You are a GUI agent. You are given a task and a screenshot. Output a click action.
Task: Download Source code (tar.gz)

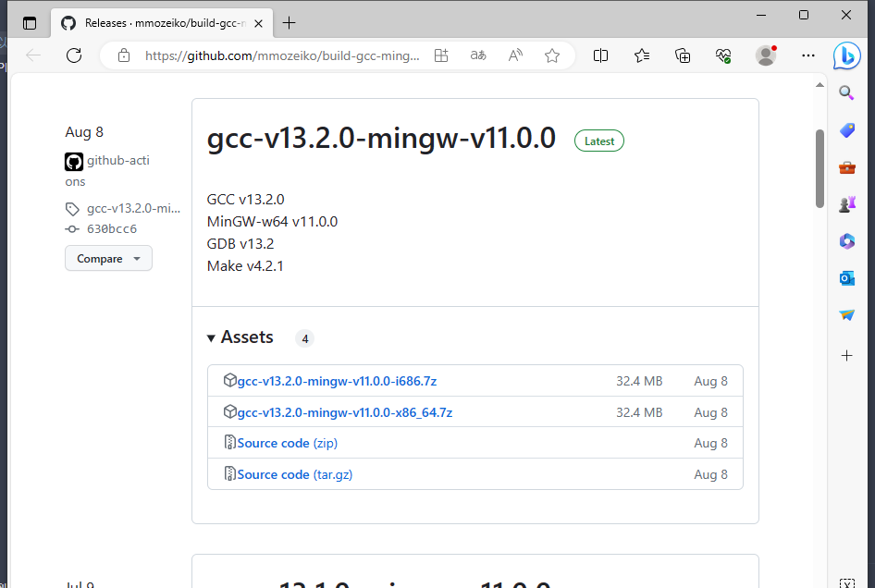[295, 474]
